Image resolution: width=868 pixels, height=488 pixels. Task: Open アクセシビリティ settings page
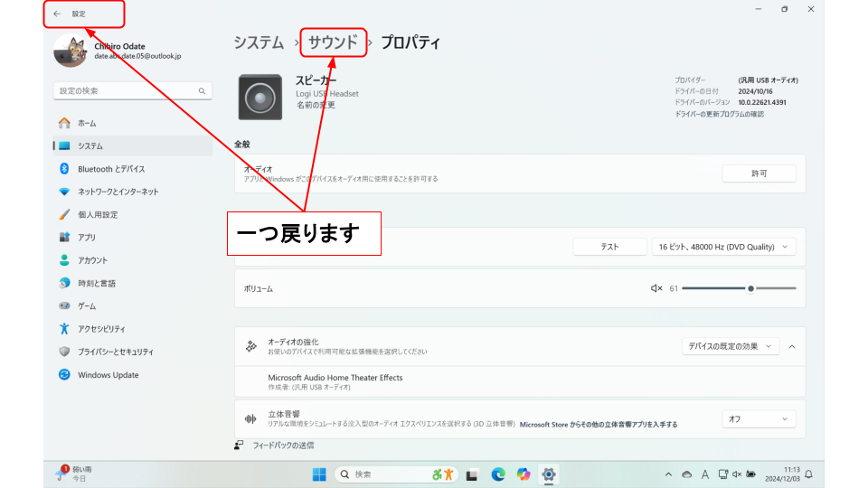click(x=101, y=329)
